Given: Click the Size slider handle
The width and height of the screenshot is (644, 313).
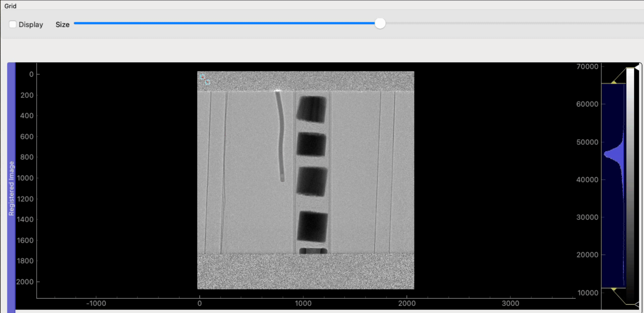Looking at the screenshot, I should [380, 24].
